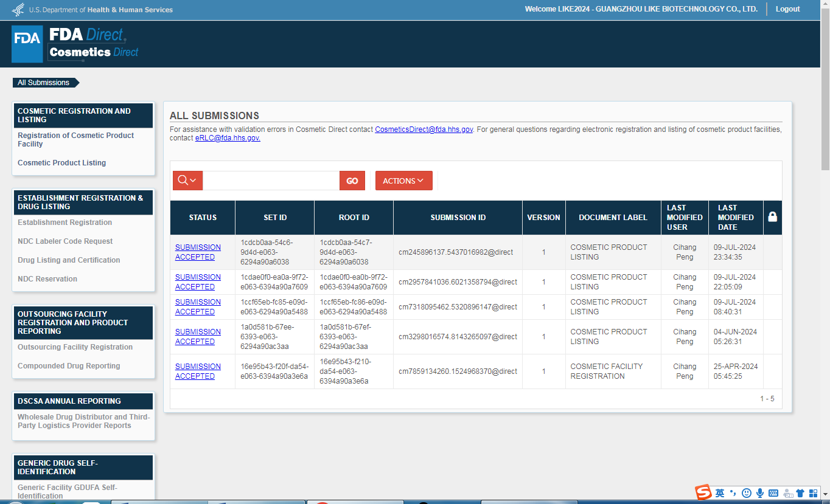Toggle the Sogou punctuation mode
Image resolution: width=830 pixels, height=504 pixels.
[733, 493]
